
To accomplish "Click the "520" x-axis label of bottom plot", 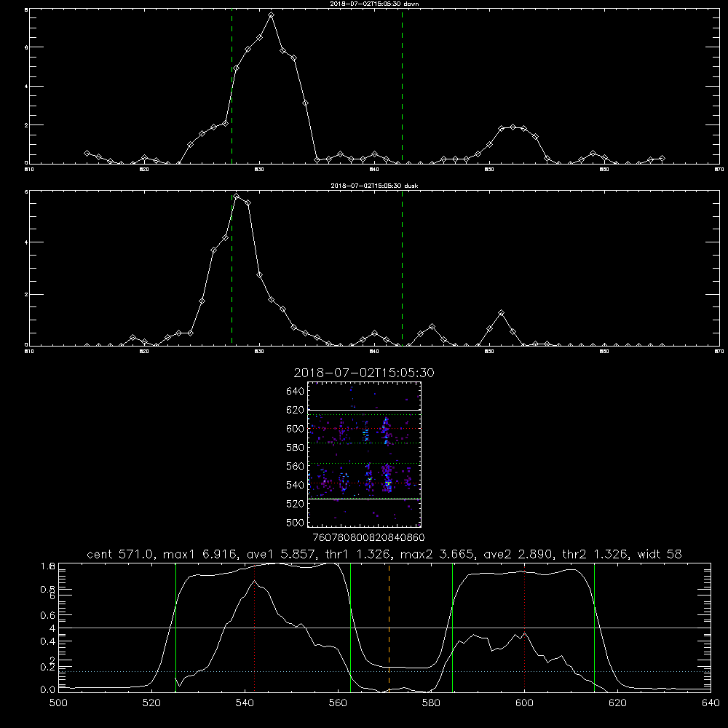I will [x=151, y=703].
